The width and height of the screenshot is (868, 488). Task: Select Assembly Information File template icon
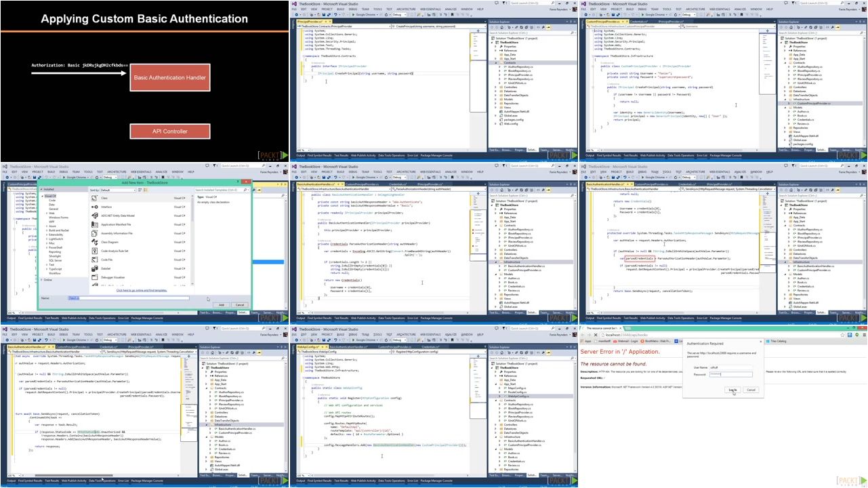[x=94, y=233]
